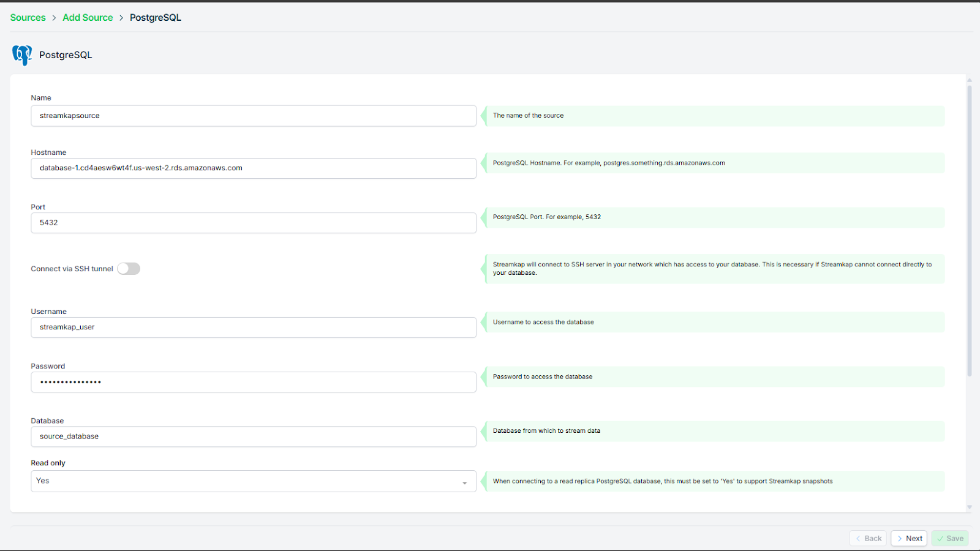Focus the Username input field
980x551 pixels.
254,328
